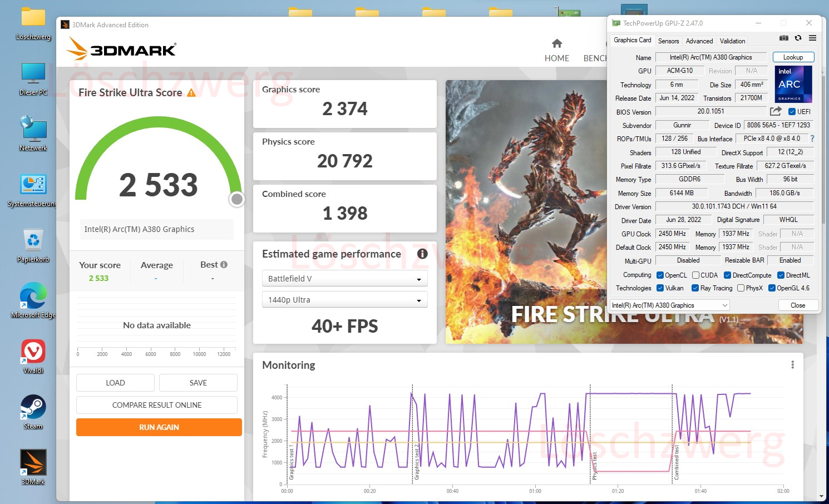The height and width of the screenshot is (504, 829).
Task: Switch to the Advanced tab
Action: click(699, 41)
